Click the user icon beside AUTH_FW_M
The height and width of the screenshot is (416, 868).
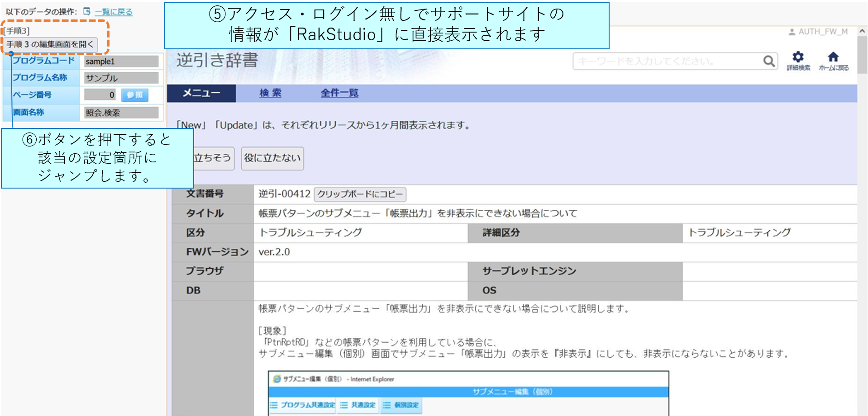(792, 32)
